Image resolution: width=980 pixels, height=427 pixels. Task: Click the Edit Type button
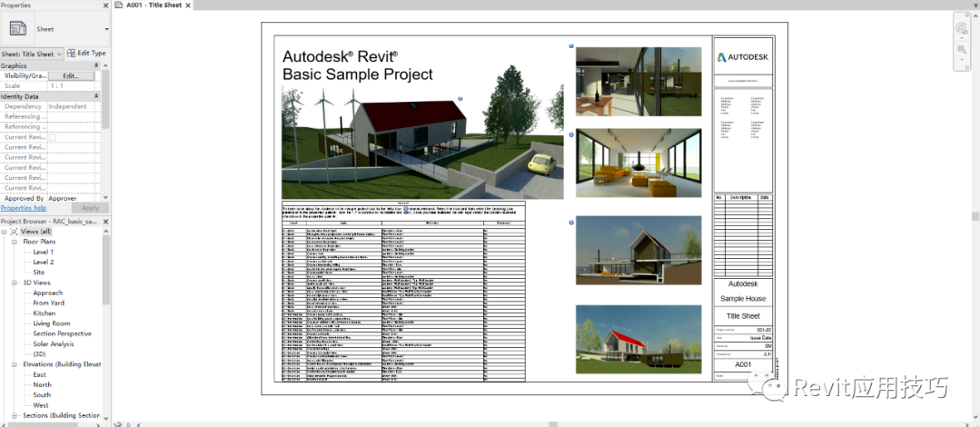87,54
